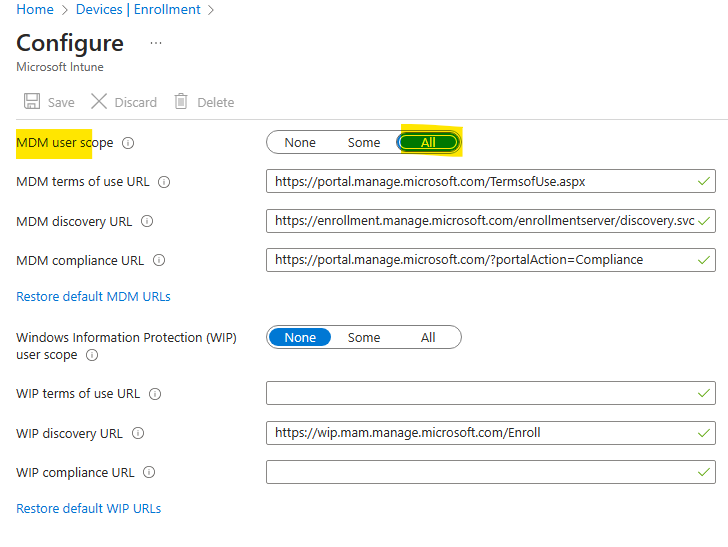Click the Configure page title
The image size is (728, 547).
[70, 44]
